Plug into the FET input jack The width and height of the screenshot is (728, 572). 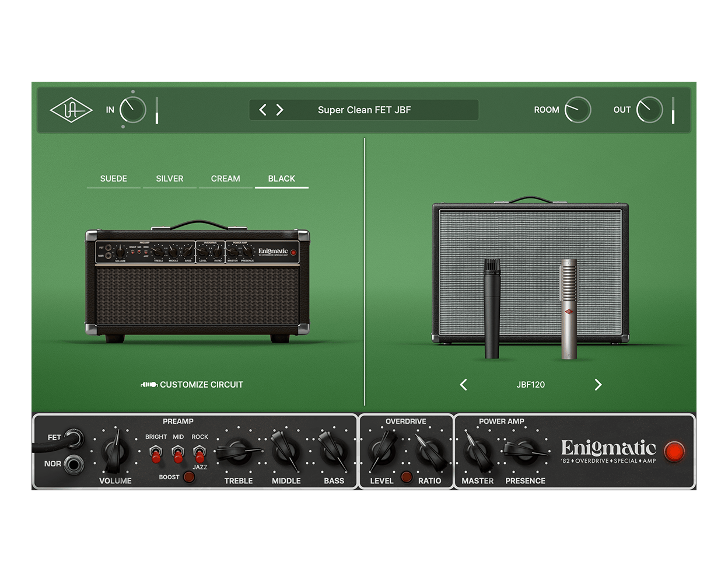pyautogui.click(x=73, y=438)
